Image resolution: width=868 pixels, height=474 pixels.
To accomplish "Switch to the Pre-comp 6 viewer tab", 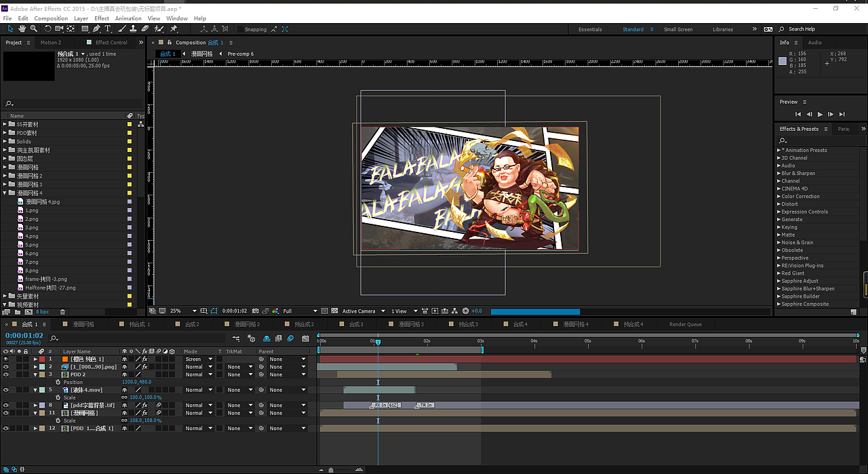I will click(x=241, y=54).
